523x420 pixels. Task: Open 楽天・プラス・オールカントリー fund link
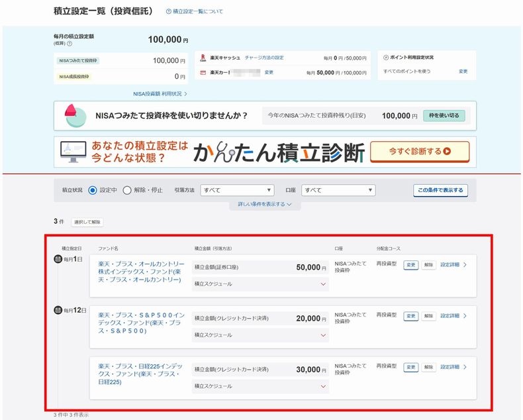[141, 272]
